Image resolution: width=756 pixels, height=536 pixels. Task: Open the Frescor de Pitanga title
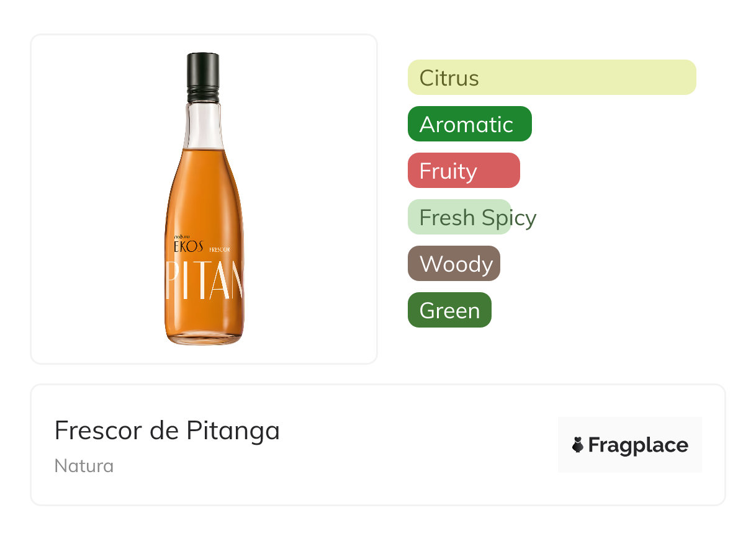167,430
